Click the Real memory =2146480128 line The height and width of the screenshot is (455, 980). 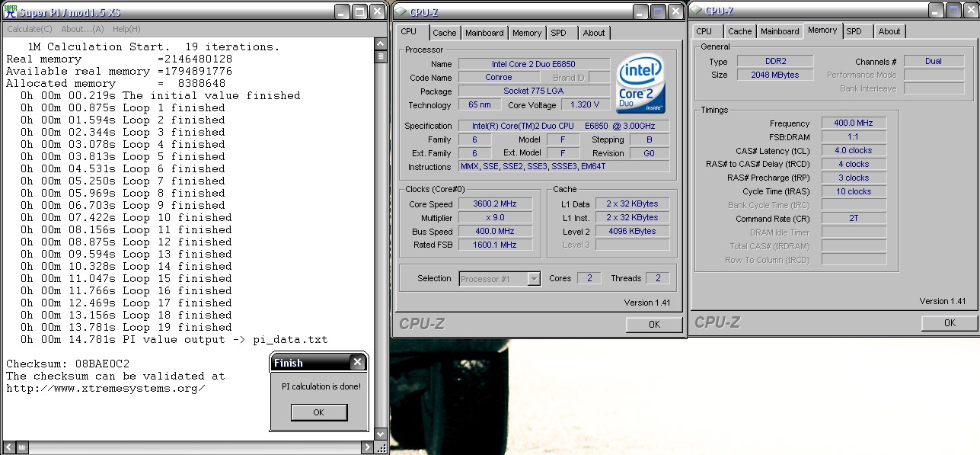[119, 59]
